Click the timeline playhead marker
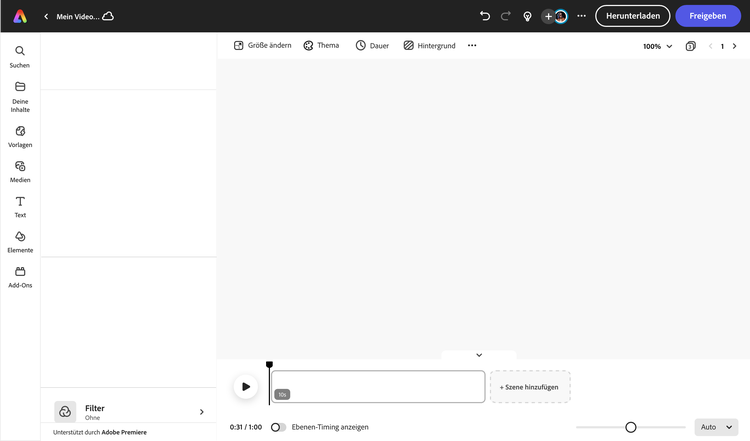 (269, 365)
